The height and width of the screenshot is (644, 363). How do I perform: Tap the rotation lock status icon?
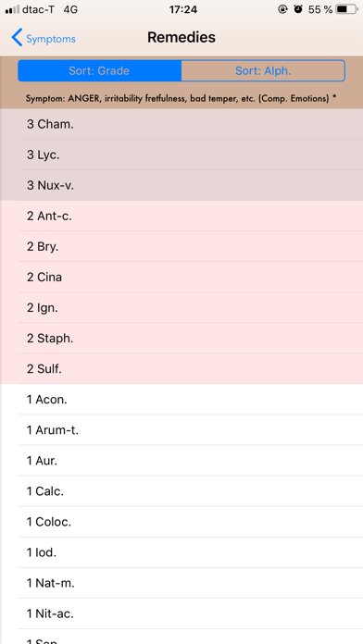(x=282, y=9)
